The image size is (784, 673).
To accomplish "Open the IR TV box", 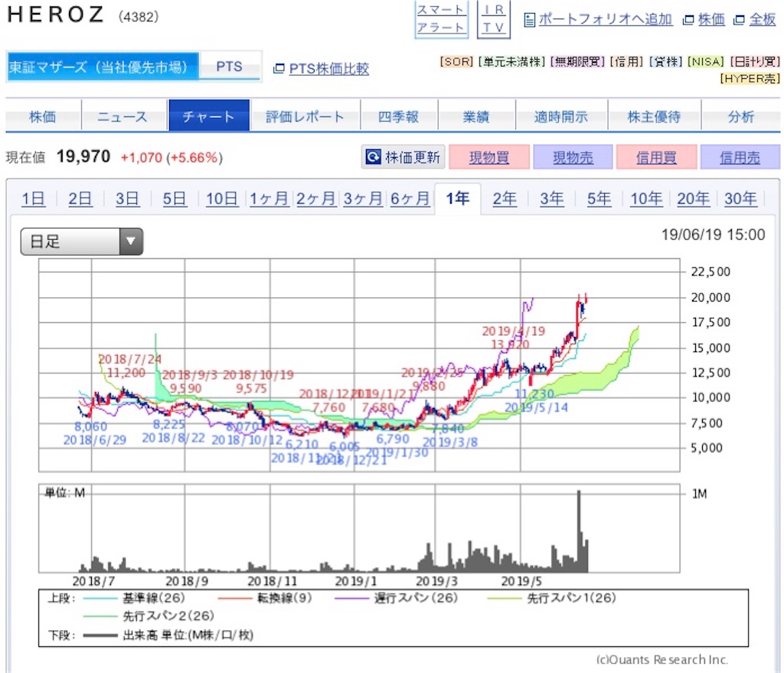I will [x=494, y=19].
